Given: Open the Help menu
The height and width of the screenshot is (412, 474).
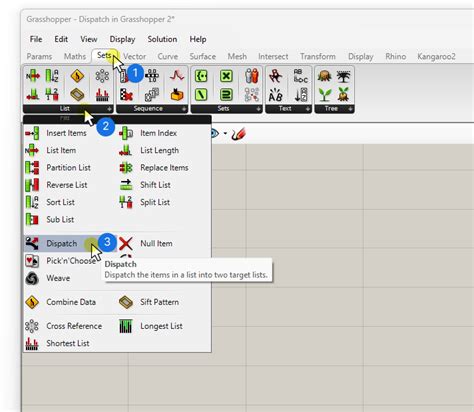Looking at the screenshot, I should tap(198, 39).
